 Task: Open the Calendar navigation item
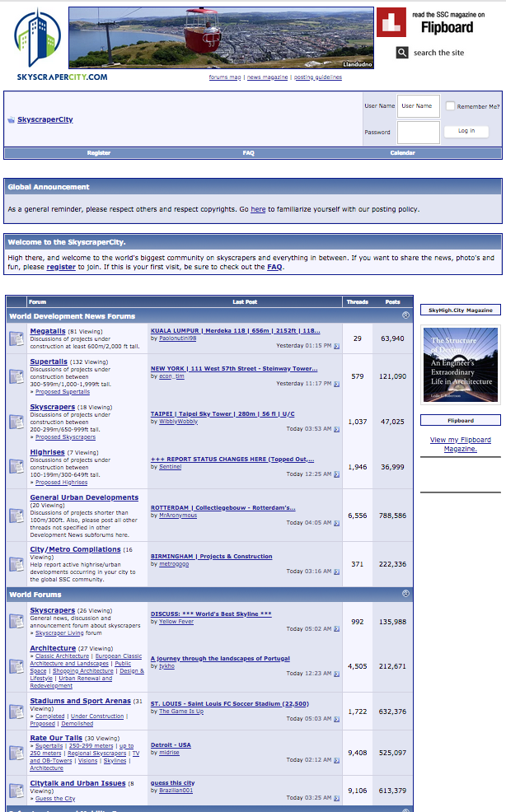click(402, 153)
